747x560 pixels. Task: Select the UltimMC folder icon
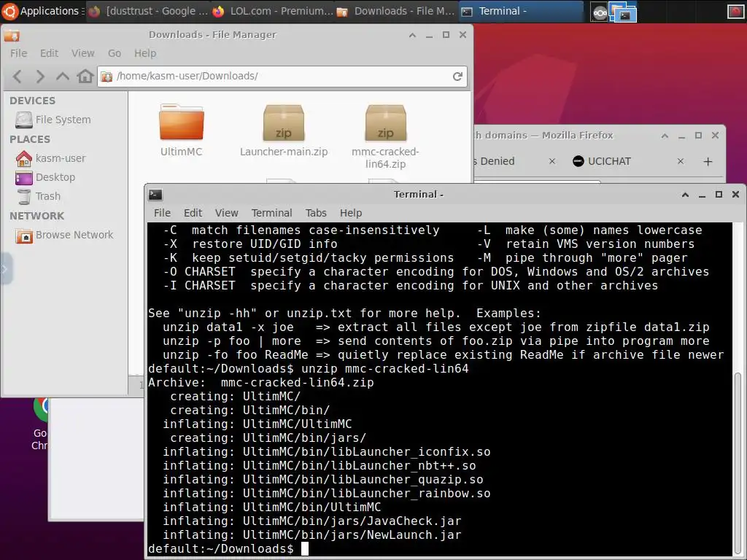[x=182, y=122]
